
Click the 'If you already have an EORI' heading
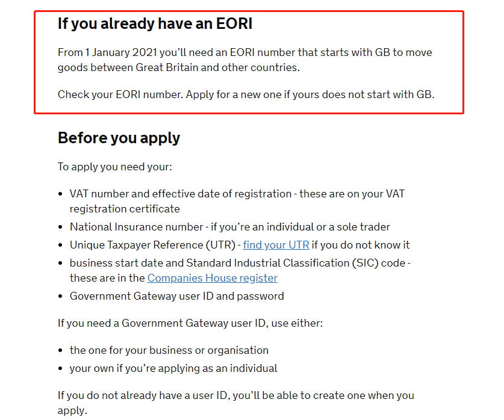click(x=155, y=23)
